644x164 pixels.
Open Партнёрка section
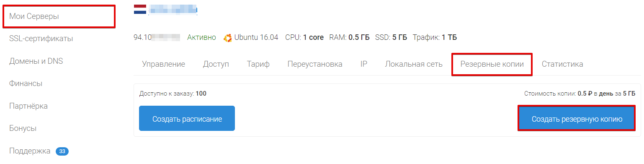(28, 106)
